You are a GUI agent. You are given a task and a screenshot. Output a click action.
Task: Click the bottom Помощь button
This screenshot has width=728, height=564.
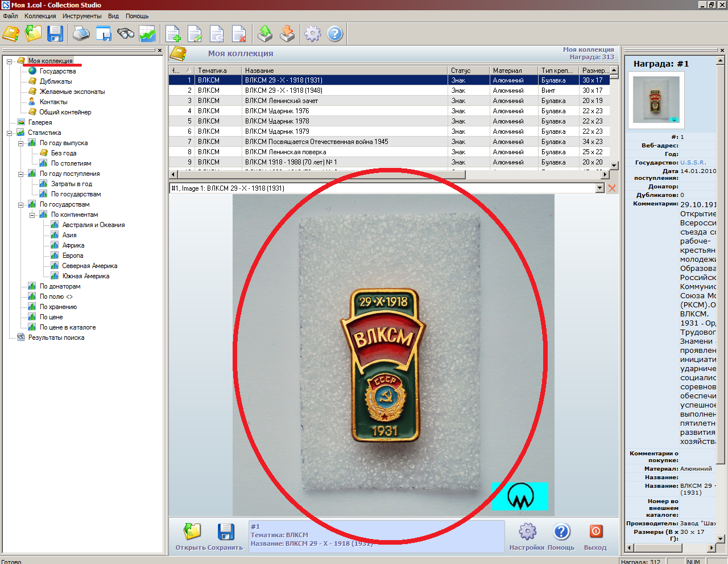561,537
